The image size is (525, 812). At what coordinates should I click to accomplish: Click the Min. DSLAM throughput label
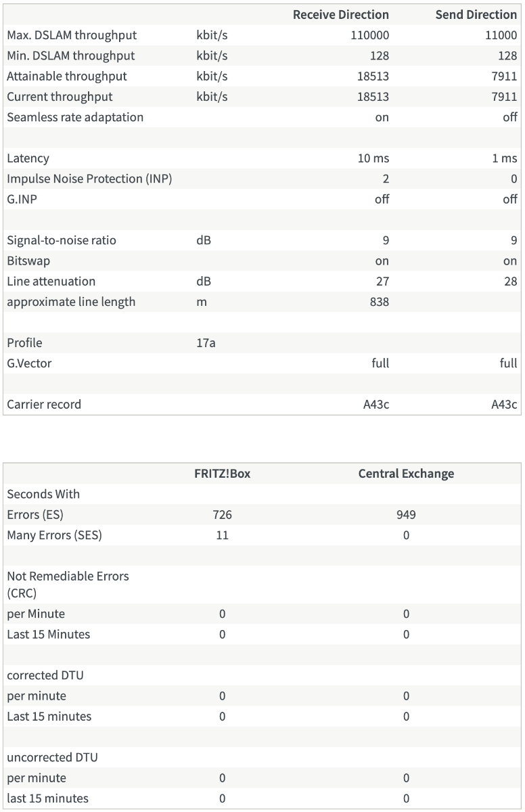70,55
